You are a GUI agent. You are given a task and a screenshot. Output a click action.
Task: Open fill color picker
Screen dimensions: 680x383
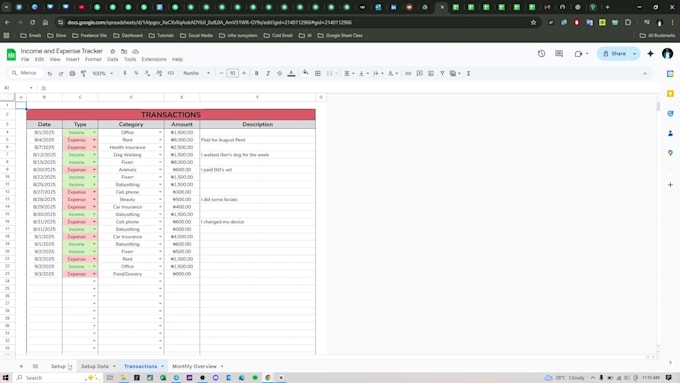click(x=306, y=73)
